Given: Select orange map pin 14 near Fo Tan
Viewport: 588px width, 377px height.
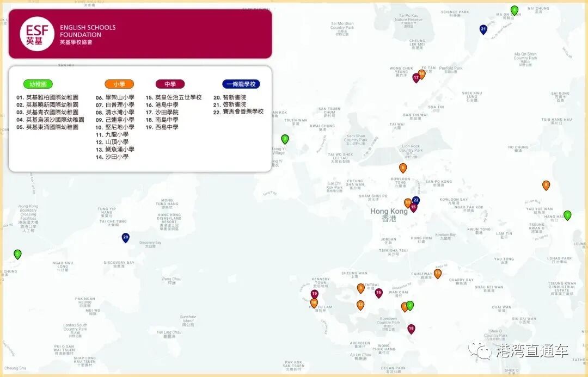Looking at the screenshot, I should [x=422, y=74].
